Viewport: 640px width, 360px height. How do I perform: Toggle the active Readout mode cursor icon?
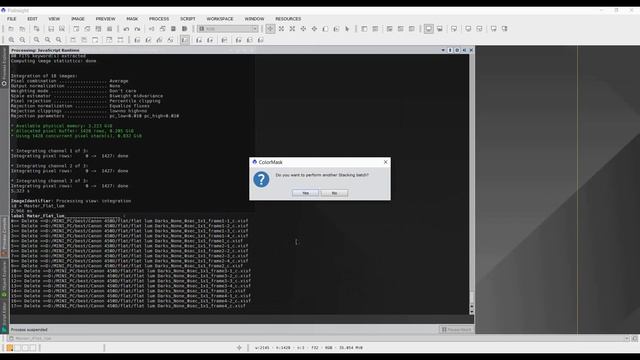(x=270, y=29)
